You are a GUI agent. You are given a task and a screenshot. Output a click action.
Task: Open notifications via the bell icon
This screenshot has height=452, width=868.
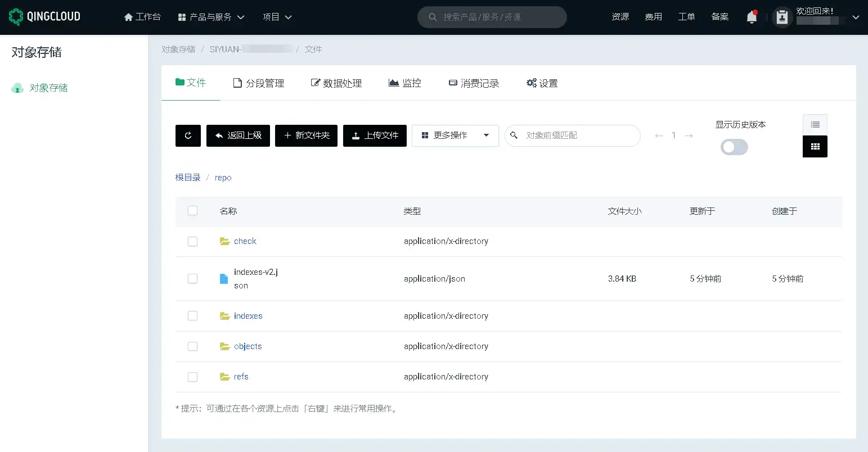tap(752, 17)
